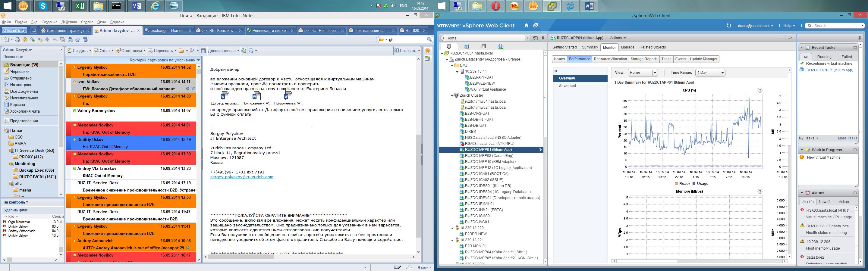Print the current Lotus Notes document
Screen dimensions: 868x271
click(x=17, y=40)
